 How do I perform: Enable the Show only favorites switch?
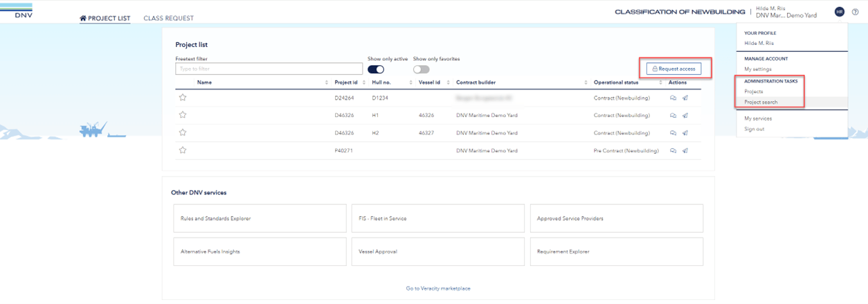coord(421,69)
